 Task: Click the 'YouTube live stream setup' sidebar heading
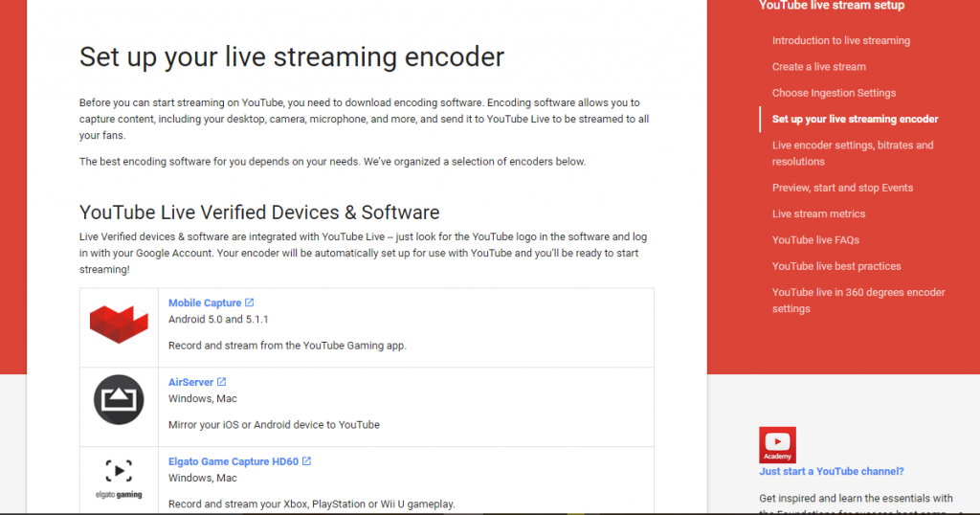(x=832, y=6)
